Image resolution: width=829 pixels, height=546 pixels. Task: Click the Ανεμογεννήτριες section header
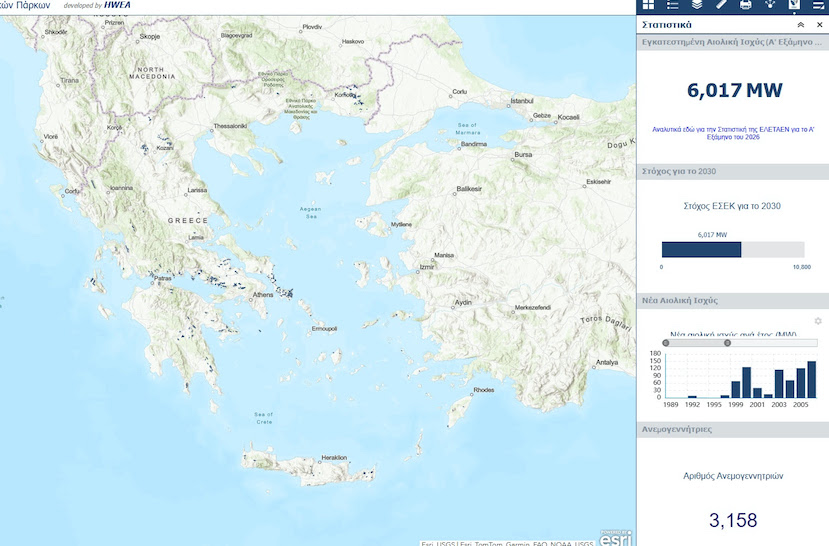(x=733, y=429)
